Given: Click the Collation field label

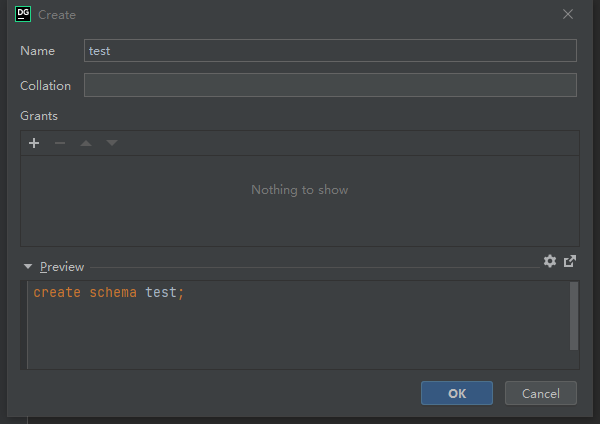Looking at the screenshot, I should pos(45,86).
